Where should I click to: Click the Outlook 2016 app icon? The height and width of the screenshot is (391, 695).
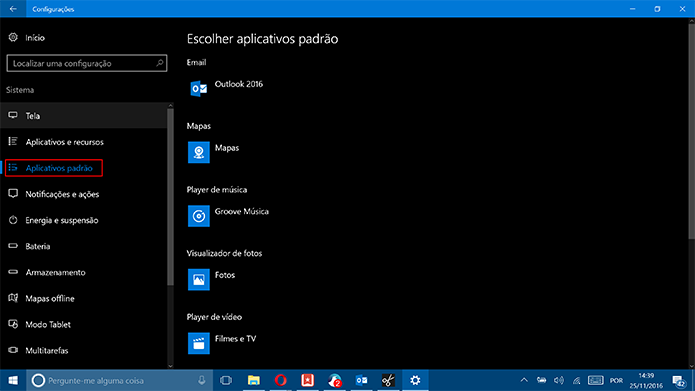click(x=199, y=89)
